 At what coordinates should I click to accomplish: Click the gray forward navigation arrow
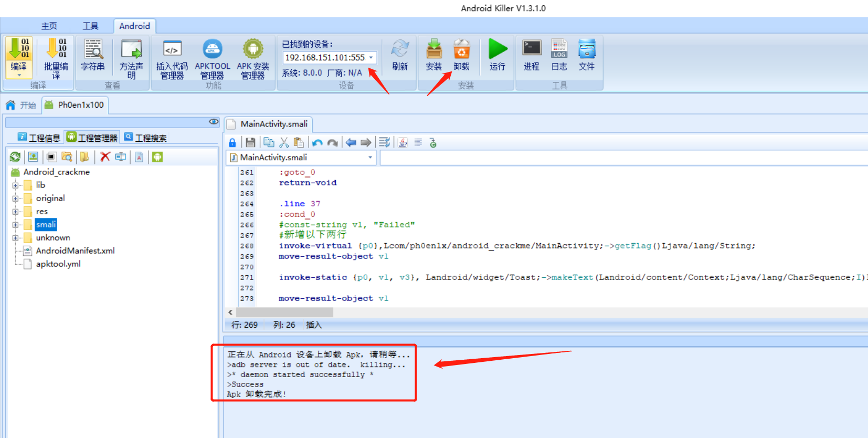366,142
